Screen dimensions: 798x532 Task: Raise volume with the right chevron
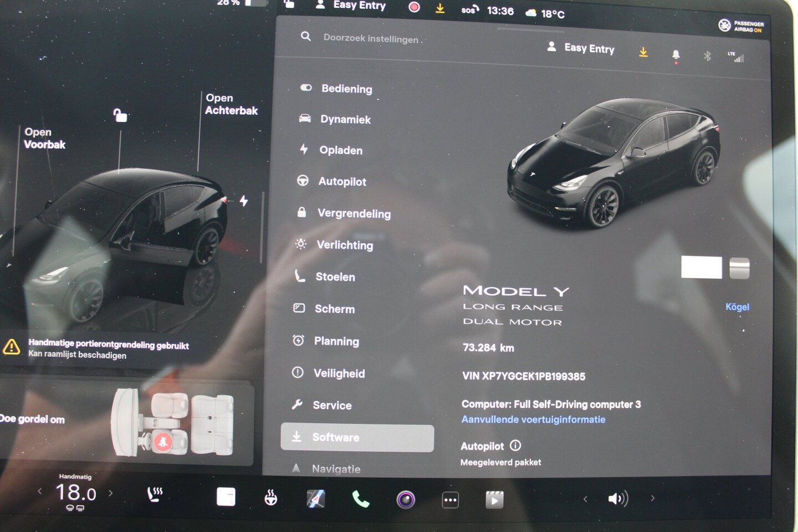[x=653, y=498]
